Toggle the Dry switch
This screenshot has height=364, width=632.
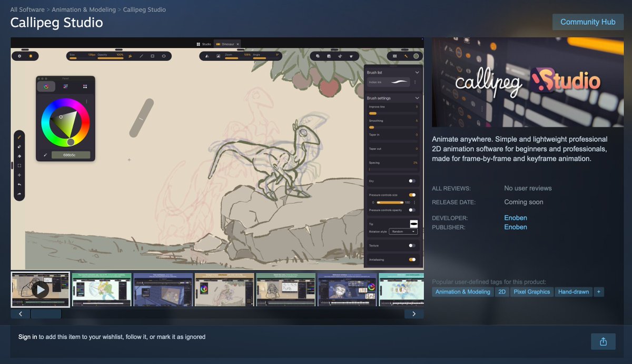[x=412, y=181]
